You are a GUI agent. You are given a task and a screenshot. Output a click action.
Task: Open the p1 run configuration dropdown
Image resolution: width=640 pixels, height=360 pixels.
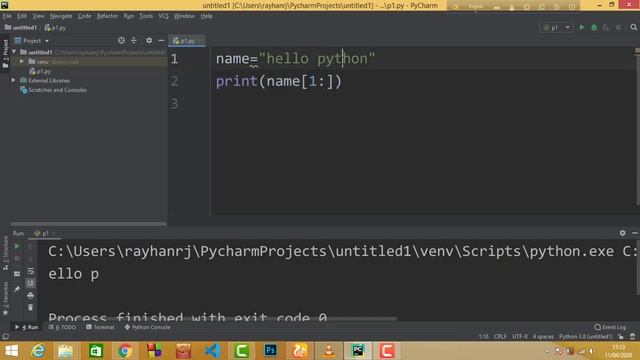coord(556,27)
